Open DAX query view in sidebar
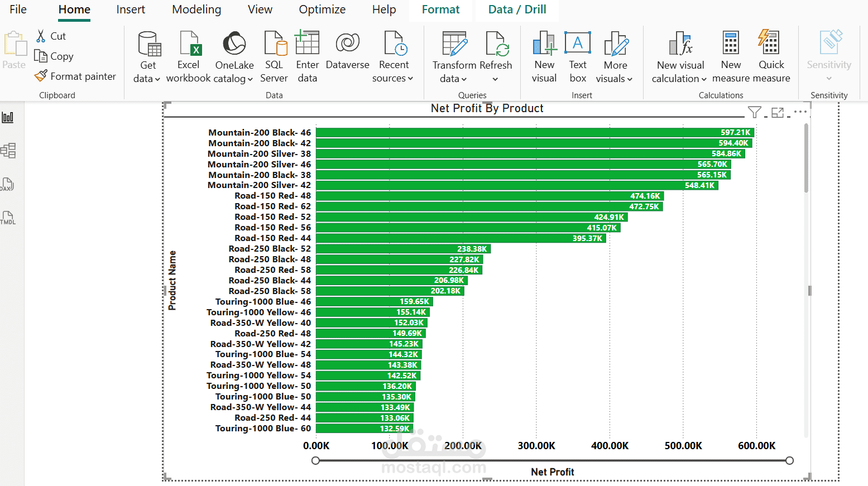Viewport: 868px width, 486px height. pyautogui.click(x=7, y=184)
